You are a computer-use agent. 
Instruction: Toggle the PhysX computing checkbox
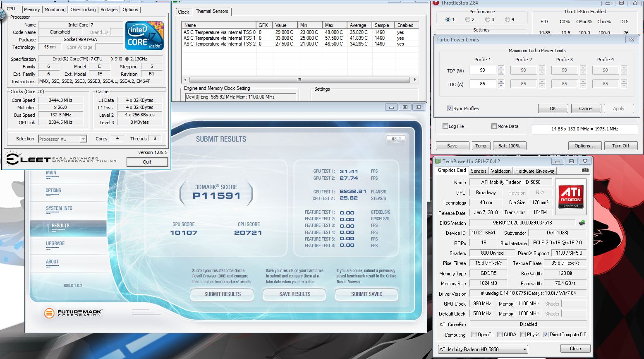pos(523,335)
